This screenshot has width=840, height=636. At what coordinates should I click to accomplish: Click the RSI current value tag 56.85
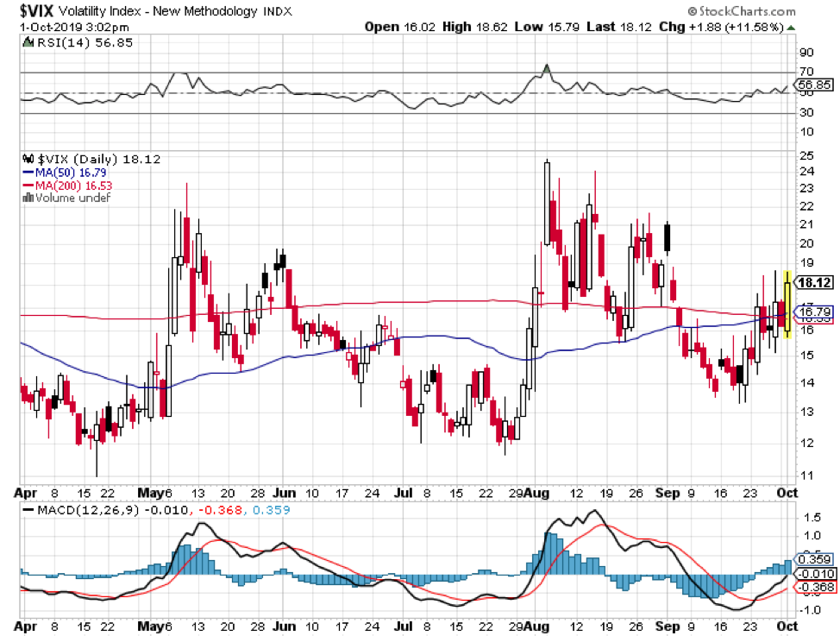[x=814, y=85]
